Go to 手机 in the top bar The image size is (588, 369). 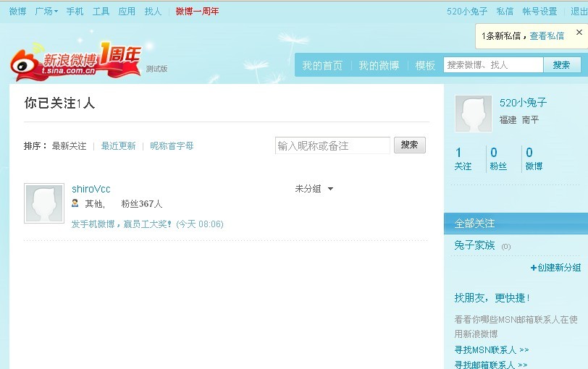click(x=75, y=12)
